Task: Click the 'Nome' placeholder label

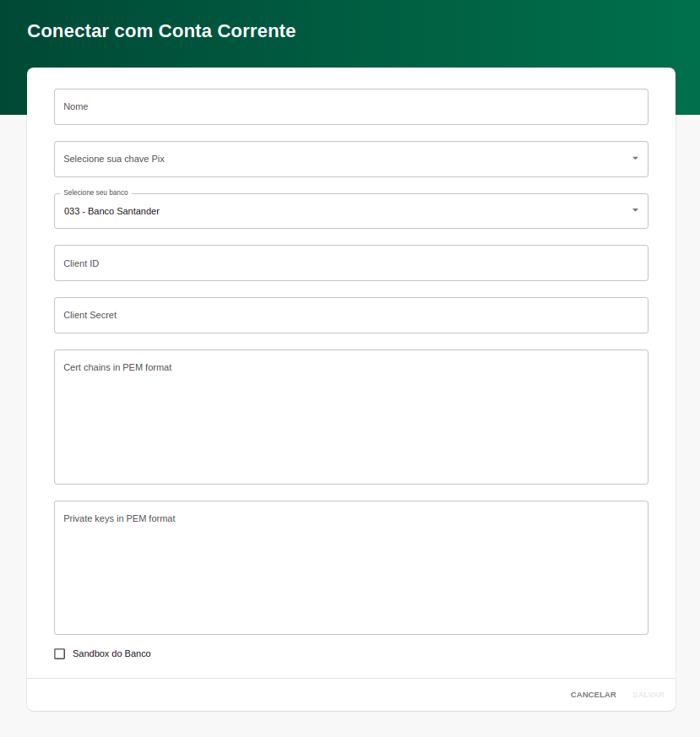Action: click(x=76, y=106)
